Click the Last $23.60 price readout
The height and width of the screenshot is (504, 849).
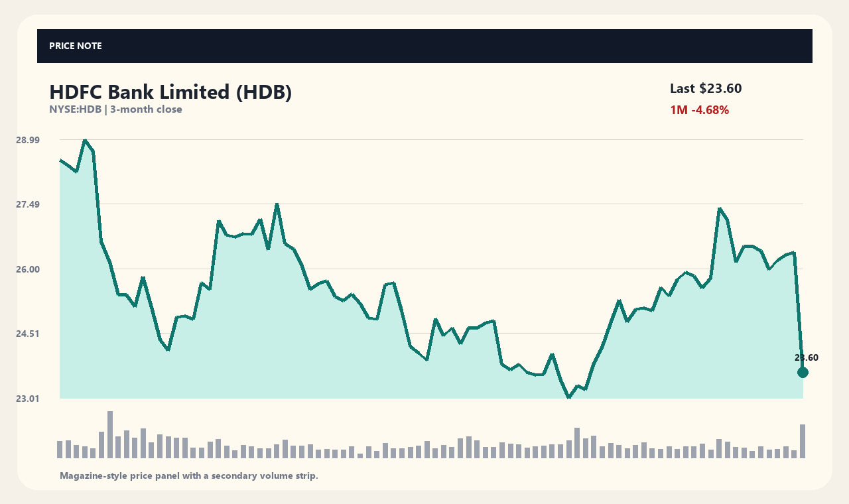pyautogui.click(x=706, y=88)
